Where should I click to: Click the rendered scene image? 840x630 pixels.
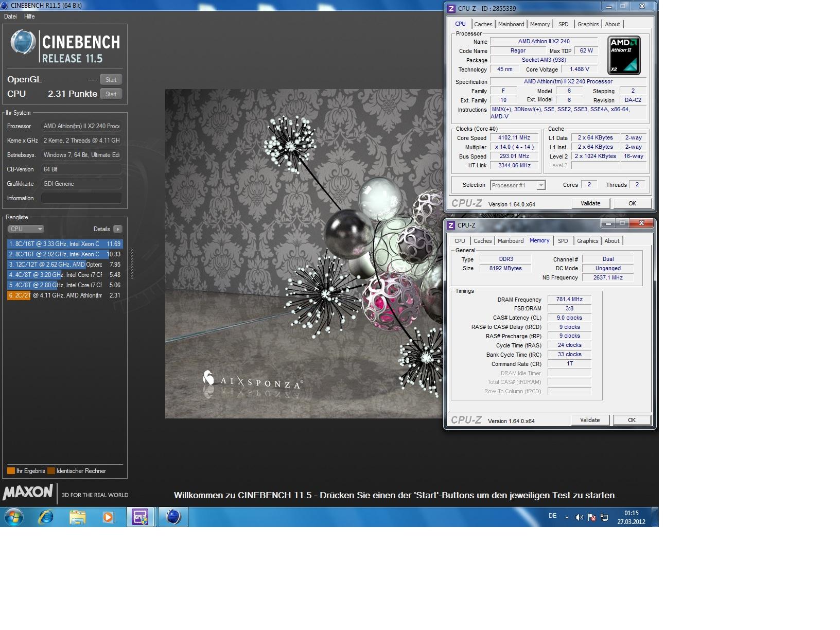pos(304,253)
